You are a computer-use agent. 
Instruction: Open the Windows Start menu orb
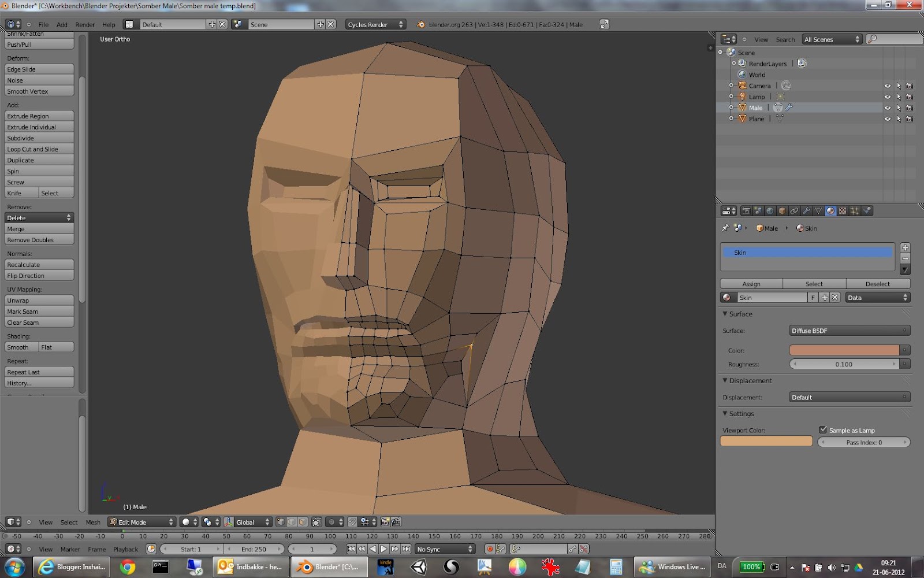tap(14, 567)
